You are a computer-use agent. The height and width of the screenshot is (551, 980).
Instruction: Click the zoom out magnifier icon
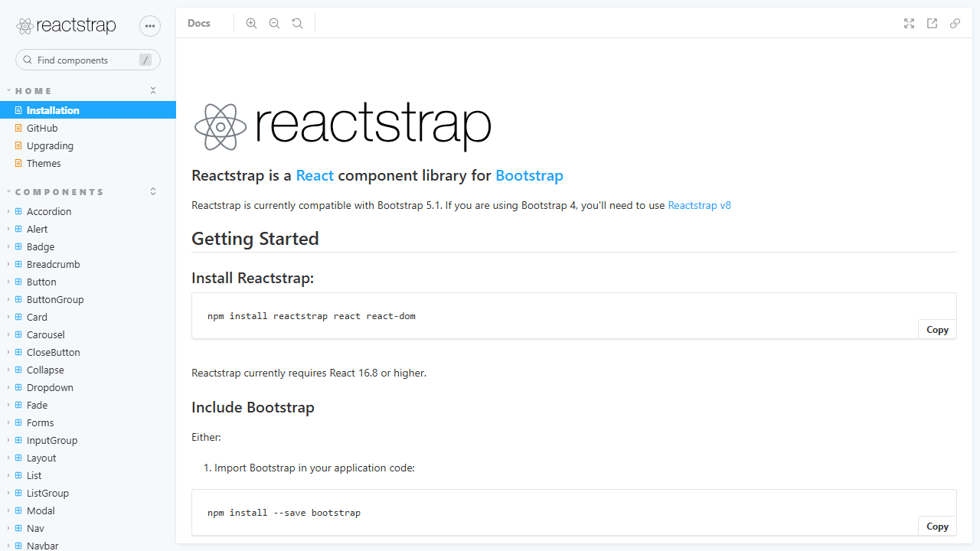click(274, 24)
